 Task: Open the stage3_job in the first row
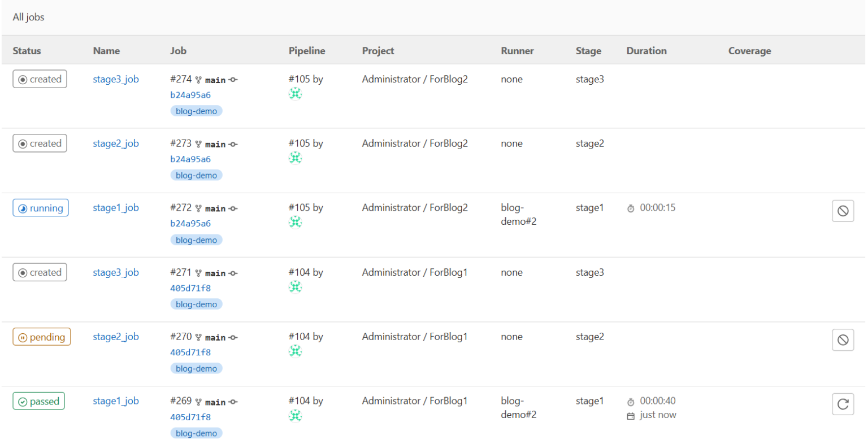[116, 79]
